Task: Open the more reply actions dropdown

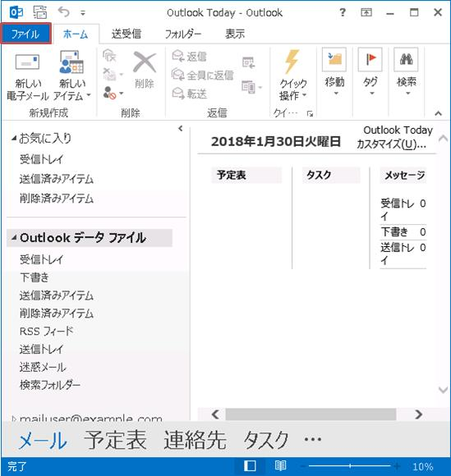Action: (x=251, y=88)
